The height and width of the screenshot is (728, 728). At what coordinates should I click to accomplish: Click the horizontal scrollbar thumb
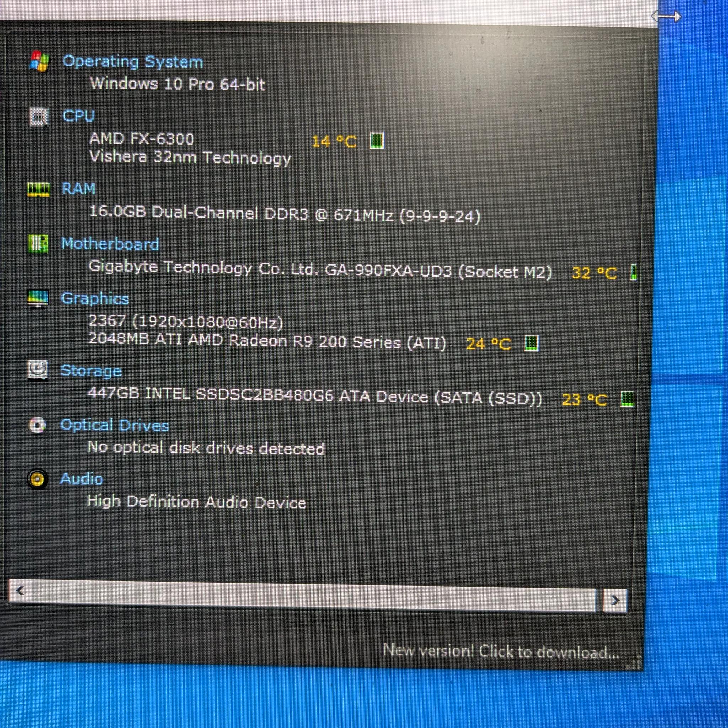point(315,596)
